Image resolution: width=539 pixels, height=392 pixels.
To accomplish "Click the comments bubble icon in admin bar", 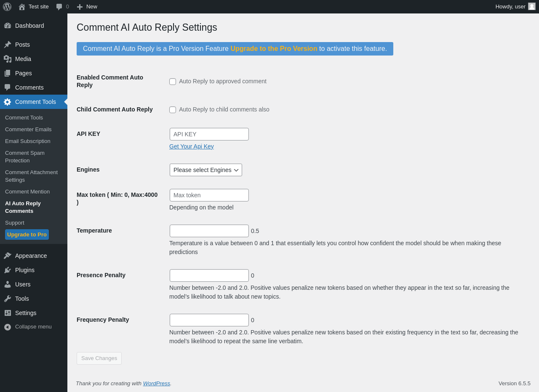I will [x=59, y=7].
